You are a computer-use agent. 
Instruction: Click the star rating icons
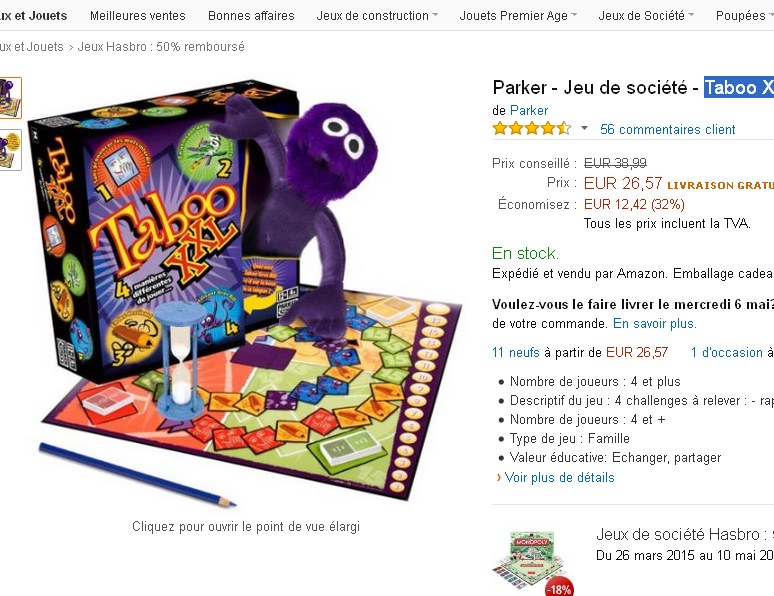pyautogui.click(x=532, y=129)
